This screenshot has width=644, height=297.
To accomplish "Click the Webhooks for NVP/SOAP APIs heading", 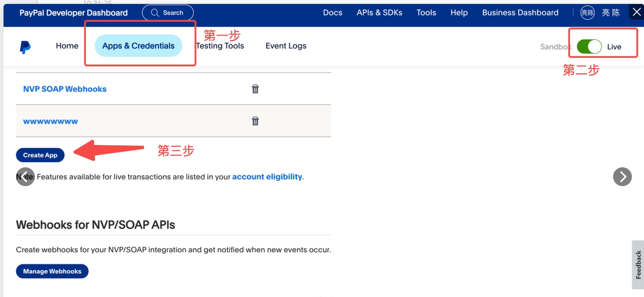I will coord(95,225).
